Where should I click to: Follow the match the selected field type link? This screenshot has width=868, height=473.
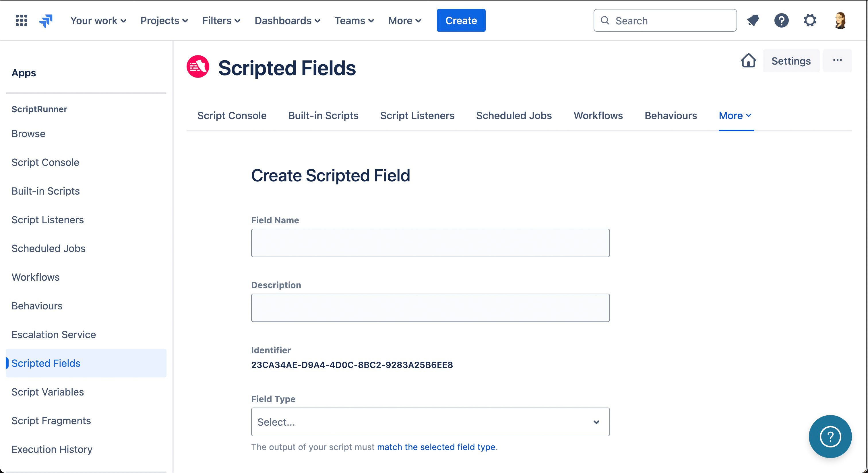tap(436, 447)
